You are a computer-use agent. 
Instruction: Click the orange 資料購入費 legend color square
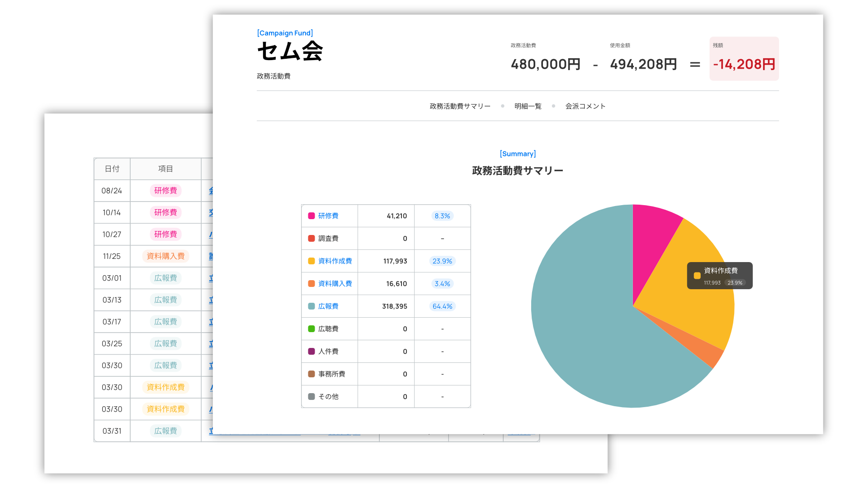coord(311,284)
